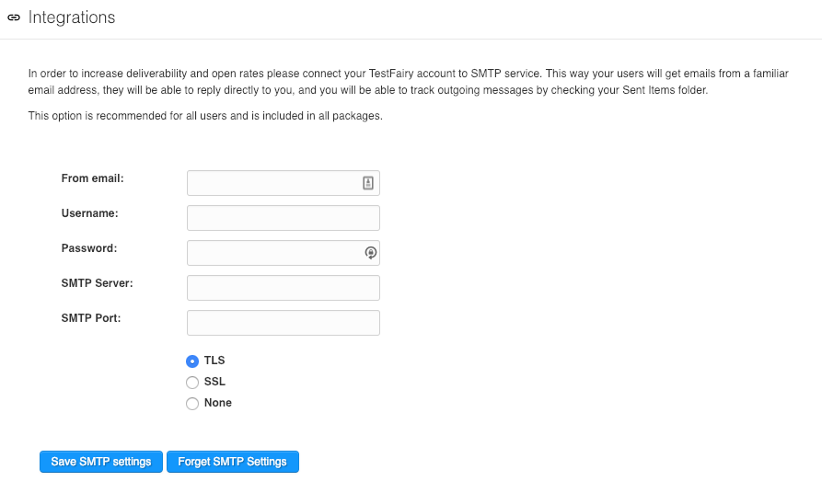This screenshot has width=822, height=504.
Task: Select the SSL radio button
Action: 192,383
